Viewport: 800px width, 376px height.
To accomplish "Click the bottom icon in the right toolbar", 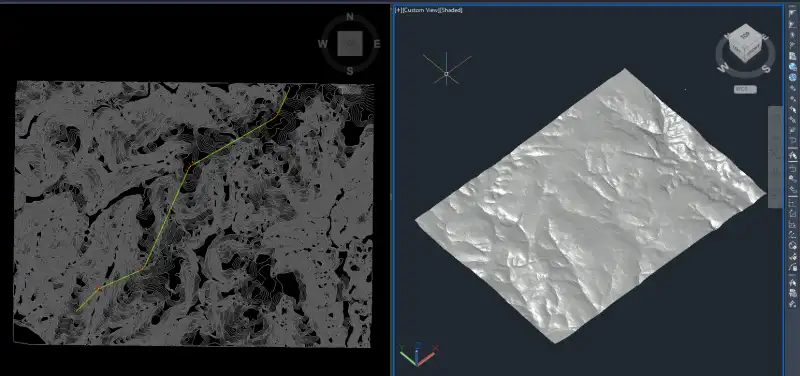I will click(x=792, y=304).
